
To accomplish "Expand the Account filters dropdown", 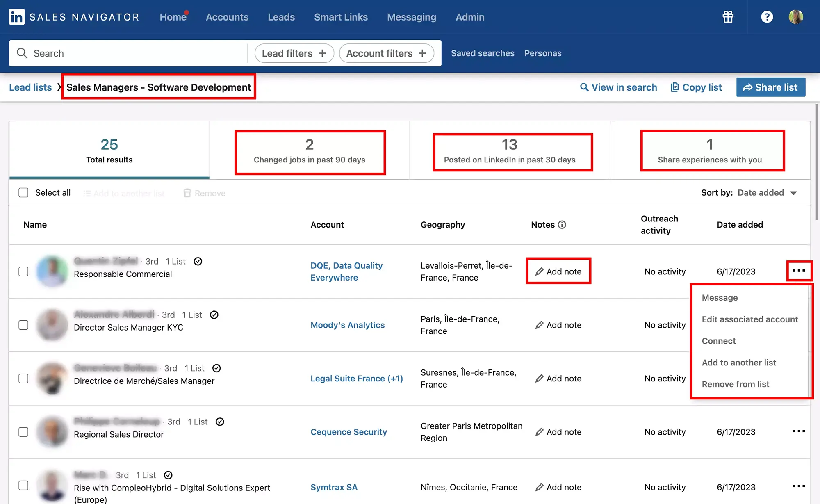I will (386, 53).
